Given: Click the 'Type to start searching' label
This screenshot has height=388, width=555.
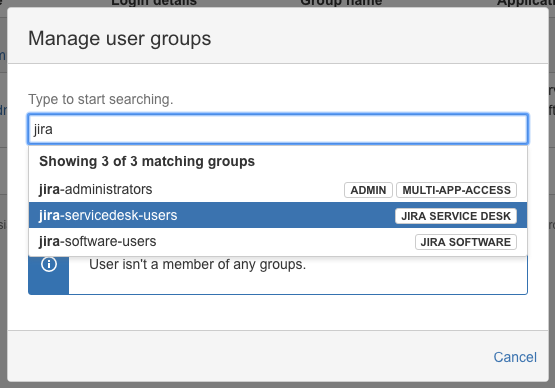Looking at the screenshot, I should point(101,99).
